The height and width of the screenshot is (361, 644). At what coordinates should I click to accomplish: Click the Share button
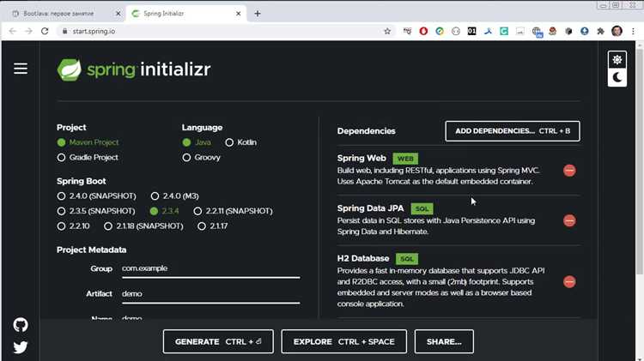click(x=444, y=341)
